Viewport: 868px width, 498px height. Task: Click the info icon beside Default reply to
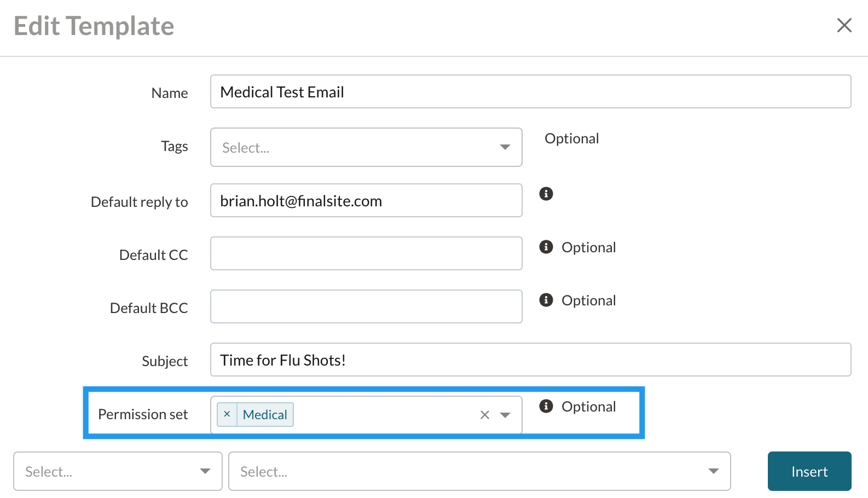(x=546, y=194)
